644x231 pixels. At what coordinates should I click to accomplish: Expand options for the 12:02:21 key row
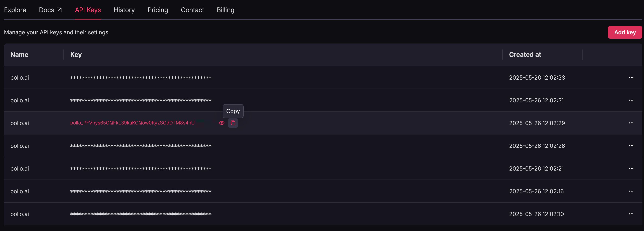pos(631,169)
